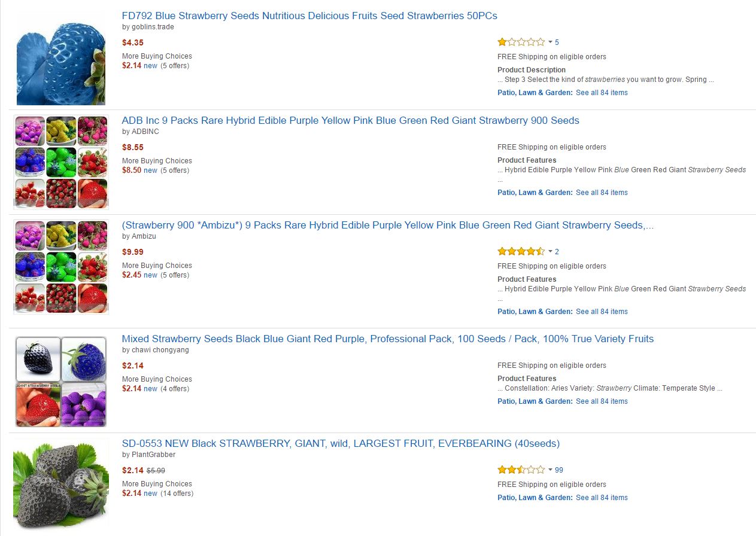Open the black strawberry product image

(x=60, y=486)
